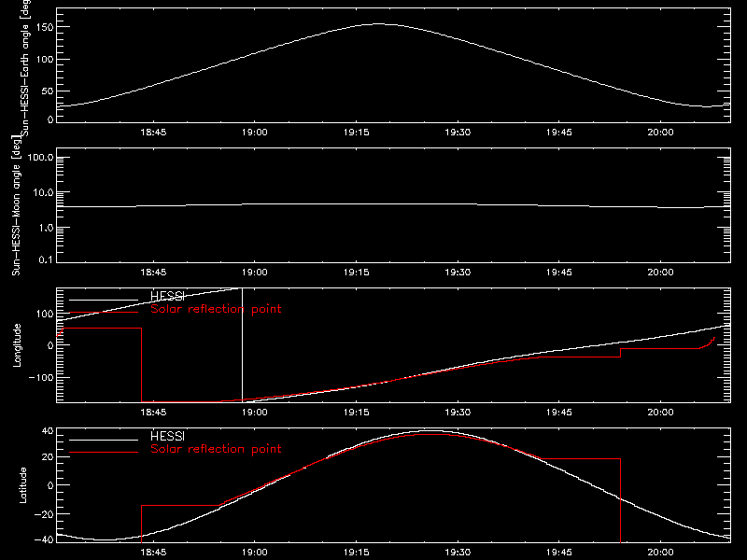This screenshot has width=747, height=560.
Task: Click the Latitude axis title
Action: [22, 485]
